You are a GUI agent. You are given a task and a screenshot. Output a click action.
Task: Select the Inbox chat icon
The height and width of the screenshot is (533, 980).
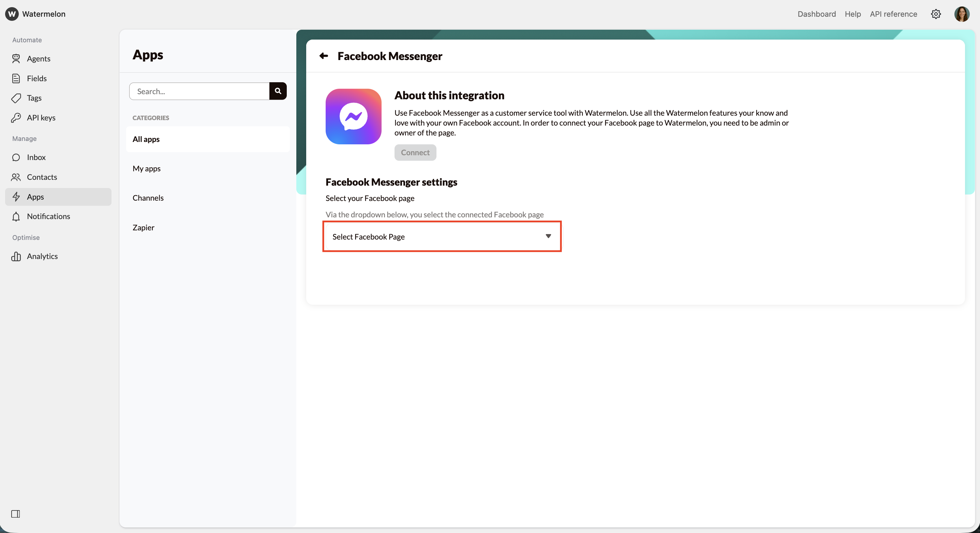click(x=16, y=157)
